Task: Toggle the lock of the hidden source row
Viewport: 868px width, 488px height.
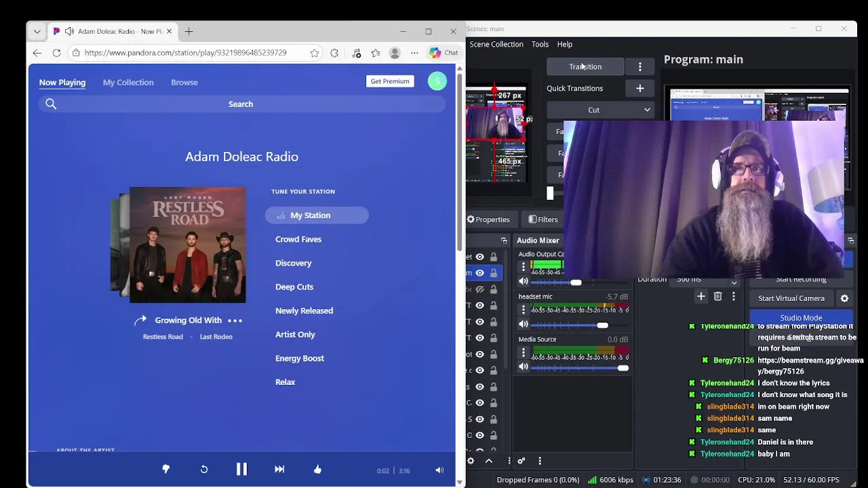Action: tap(494, 289)
